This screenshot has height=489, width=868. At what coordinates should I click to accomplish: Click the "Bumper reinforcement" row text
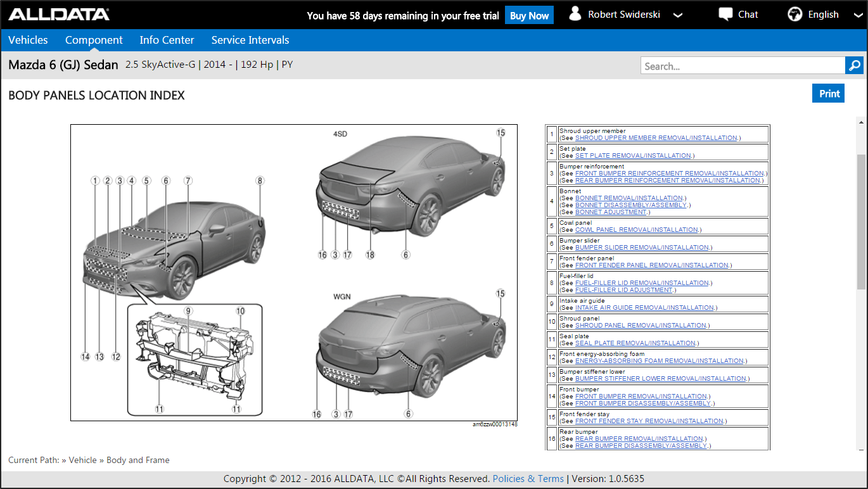click(592, 167)
